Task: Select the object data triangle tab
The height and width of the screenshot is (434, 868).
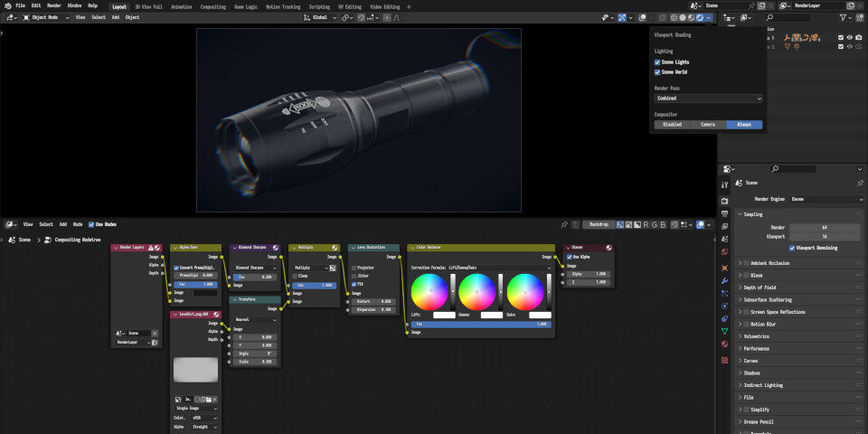Action: tap(724, 332)
